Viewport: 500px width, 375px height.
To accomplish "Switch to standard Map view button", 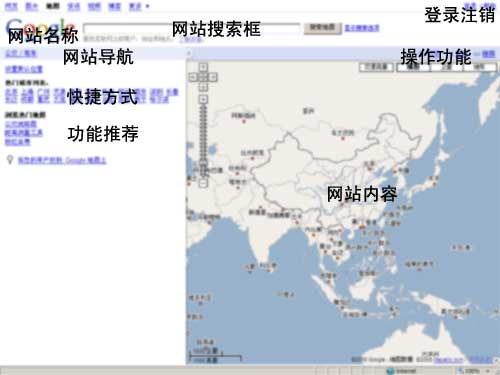I will 413,67.
